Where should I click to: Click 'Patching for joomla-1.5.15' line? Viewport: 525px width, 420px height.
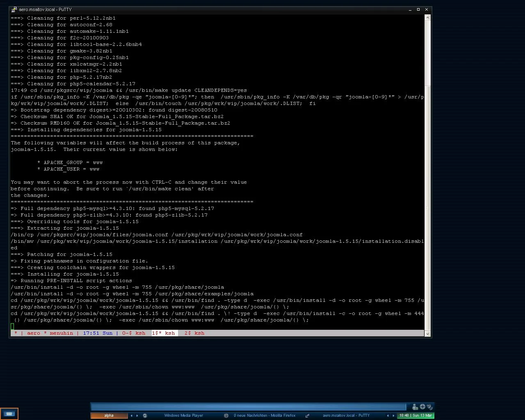62,254
